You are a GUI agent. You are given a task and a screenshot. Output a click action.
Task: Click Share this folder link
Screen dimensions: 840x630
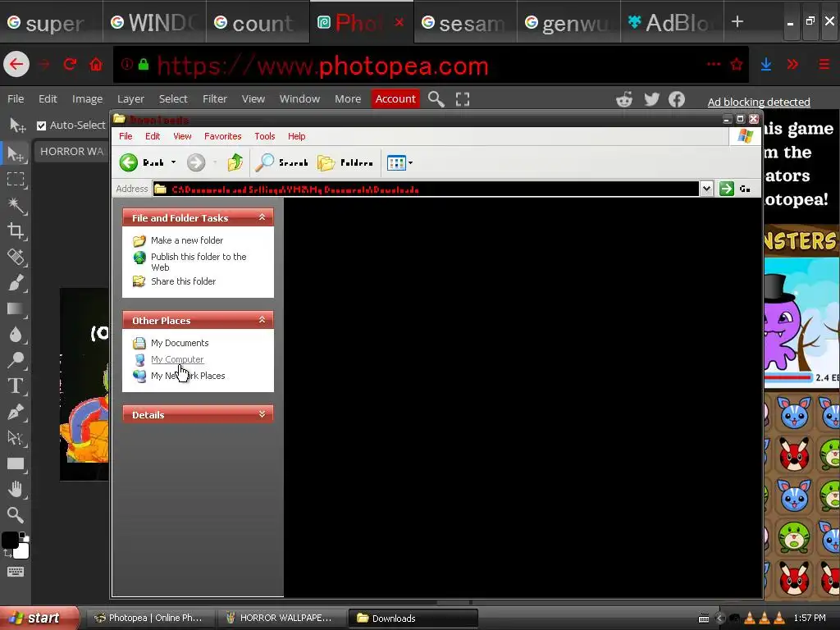click(x=183, y=281)
